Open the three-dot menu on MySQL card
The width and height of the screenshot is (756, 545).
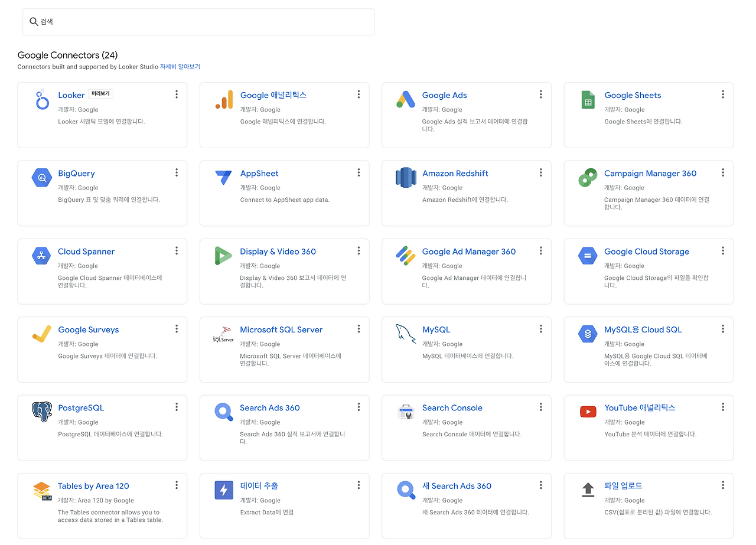click(x=540, y=329)
